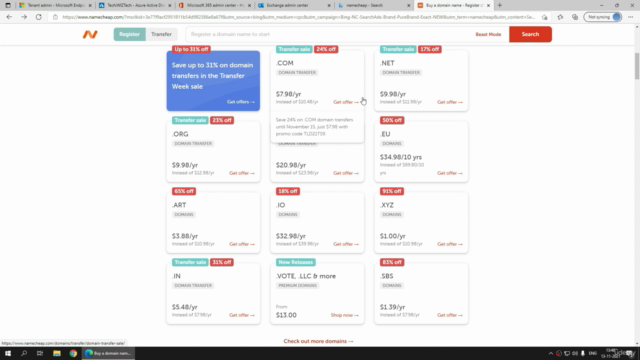Switch to the Transfer toggle
This screenshot has width=640, height=360.
[161, 34]
